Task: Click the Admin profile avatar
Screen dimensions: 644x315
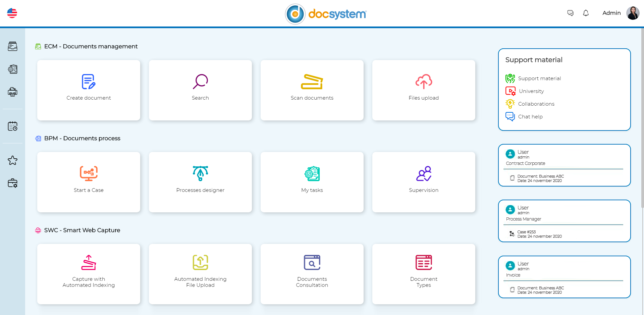Action: 633,13
